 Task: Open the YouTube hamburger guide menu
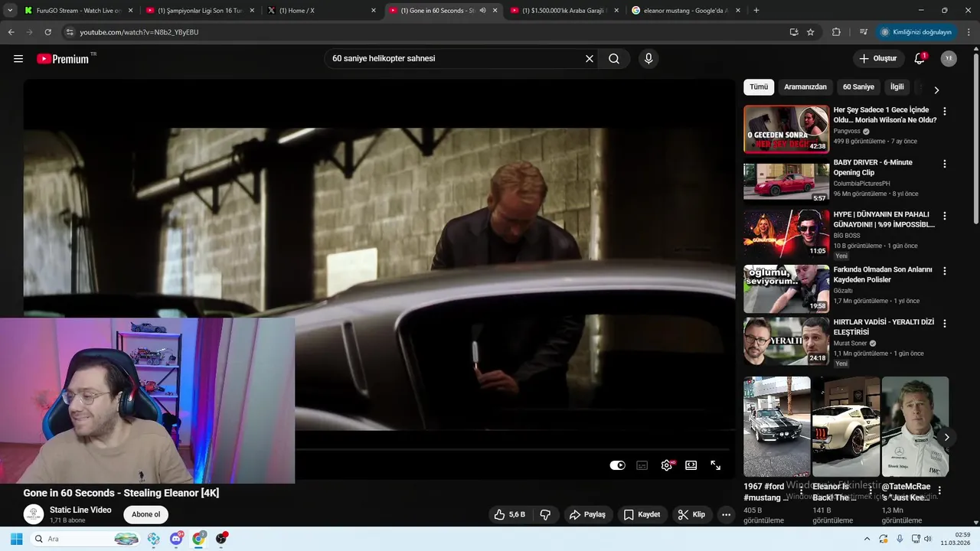[x=18, y=59]
